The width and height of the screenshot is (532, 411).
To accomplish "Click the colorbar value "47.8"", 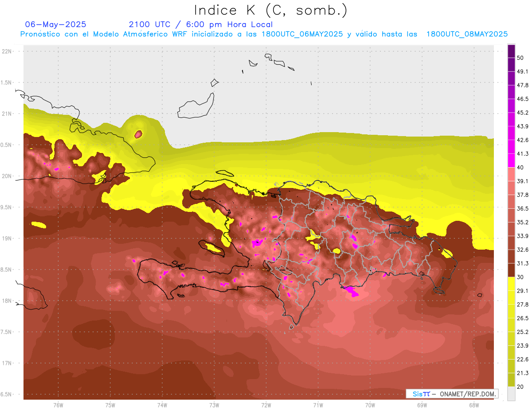I will click(x=522, y=85).
